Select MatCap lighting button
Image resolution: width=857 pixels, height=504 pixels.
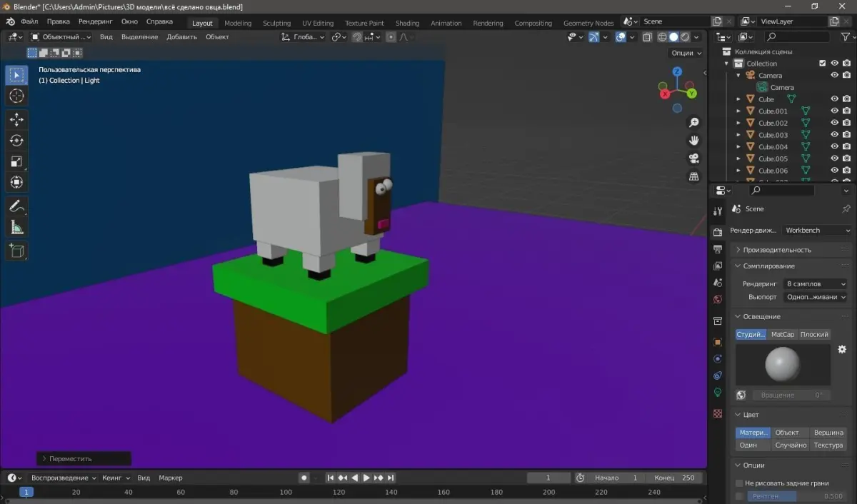click(783, 334)
